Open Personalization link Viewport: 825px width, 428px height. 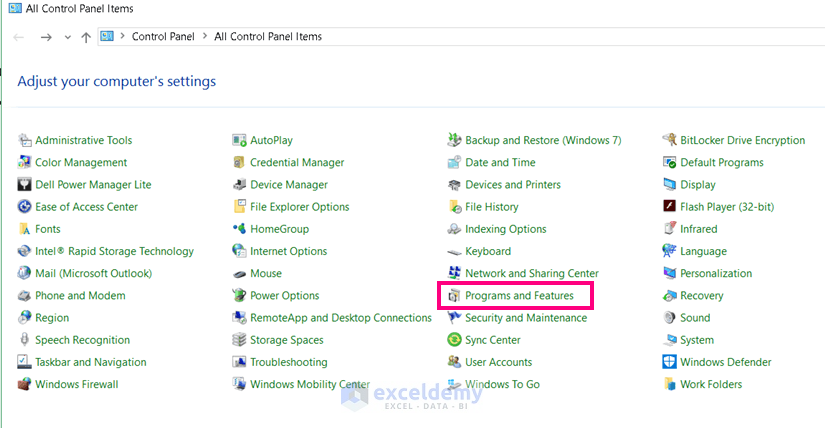pyautogui.click(x=716, y=273)
